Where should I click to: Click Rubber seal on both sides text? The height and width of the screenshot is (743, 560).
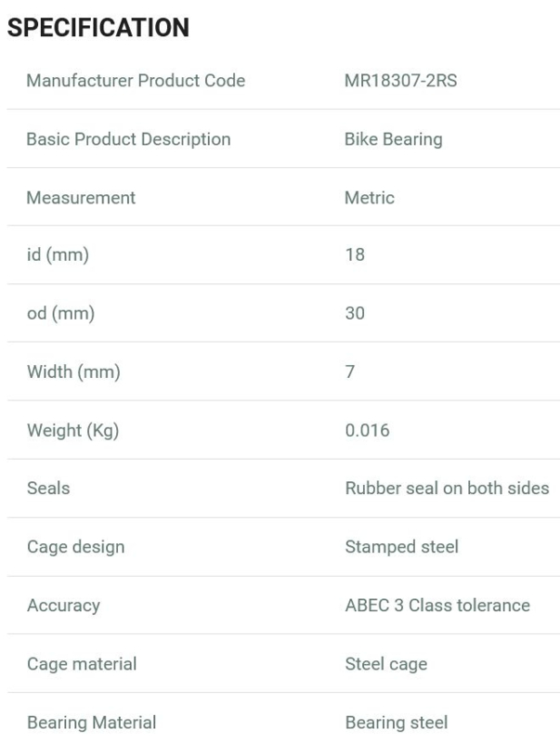coord(448,489)
